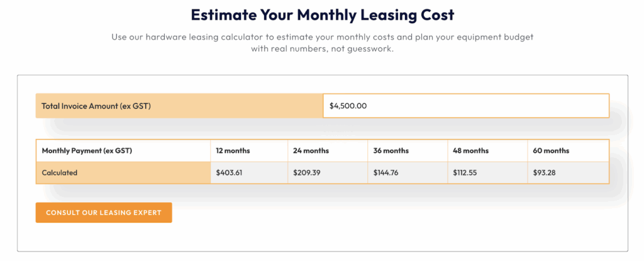The height and width of the screenshot is (261, 644).
Task: Click the Total Invoice Amount input field
Action: tap(466, 106)
